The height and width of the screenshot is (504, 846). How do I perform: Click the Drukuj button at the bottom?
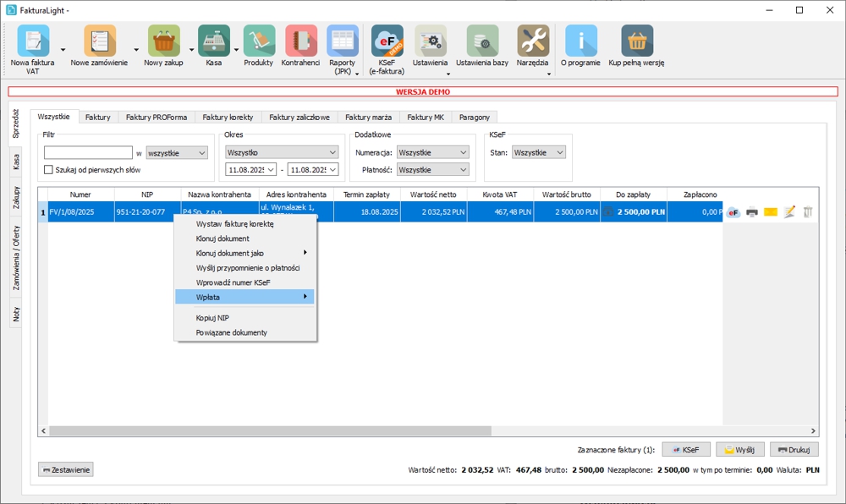(x=794, y=450)
